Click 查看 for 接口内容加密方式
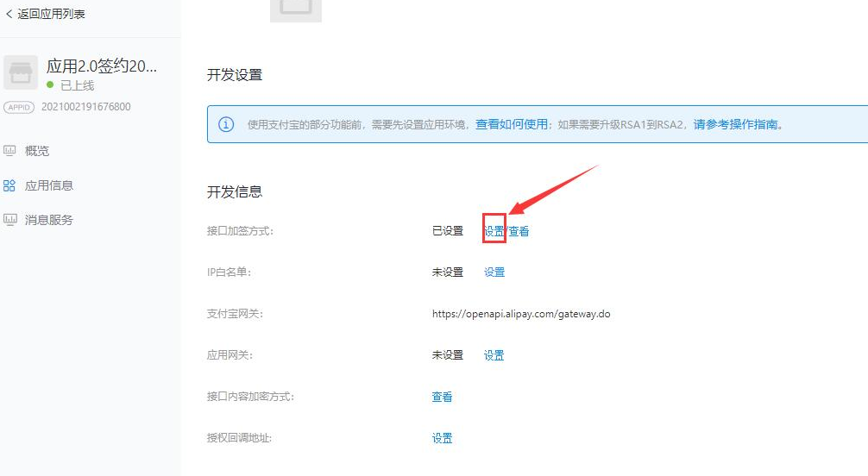Screen dimensions: 868x476 (442, 397)
